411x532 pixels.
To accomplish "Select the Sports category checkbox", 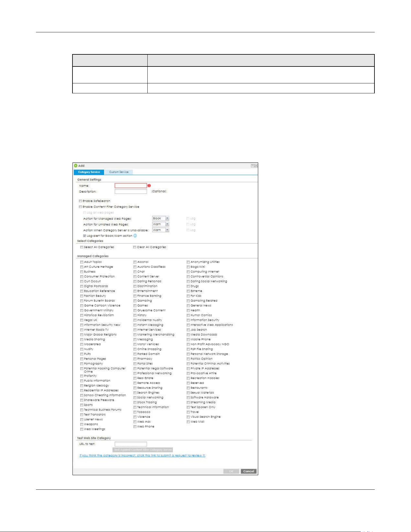I will [x=82, y=405].
